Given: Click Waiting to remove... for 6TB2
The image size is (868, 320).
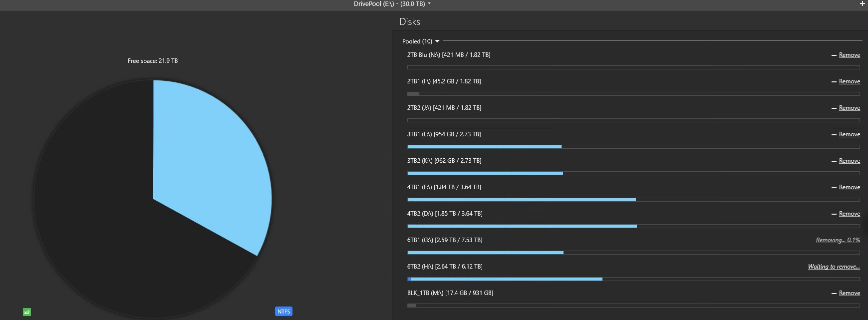Looking at the screenshot, I should click(834, 267).
